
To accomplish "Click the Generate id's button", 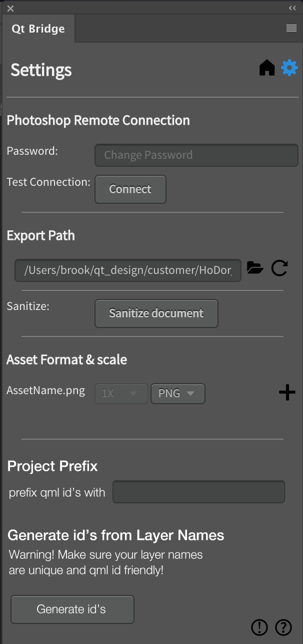I will tap(72, 609).
